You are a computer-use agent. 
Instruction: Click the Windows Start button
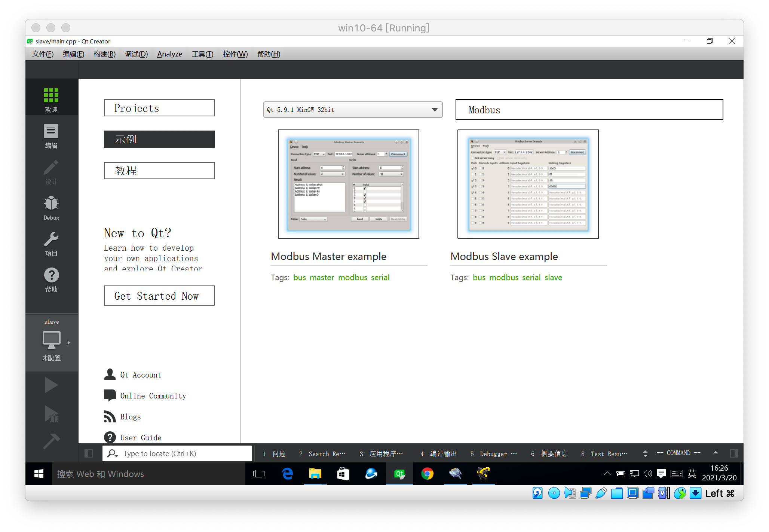39,474
